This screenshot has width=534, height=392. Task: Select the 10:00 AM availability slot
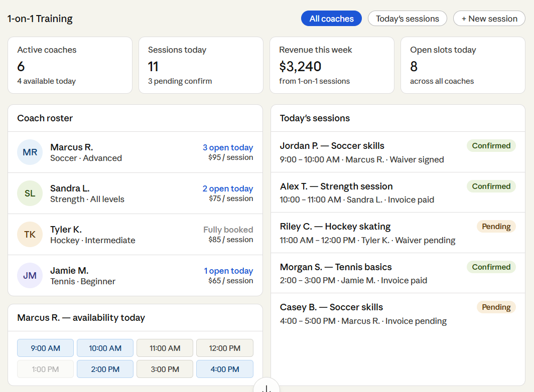click(105, 348)
